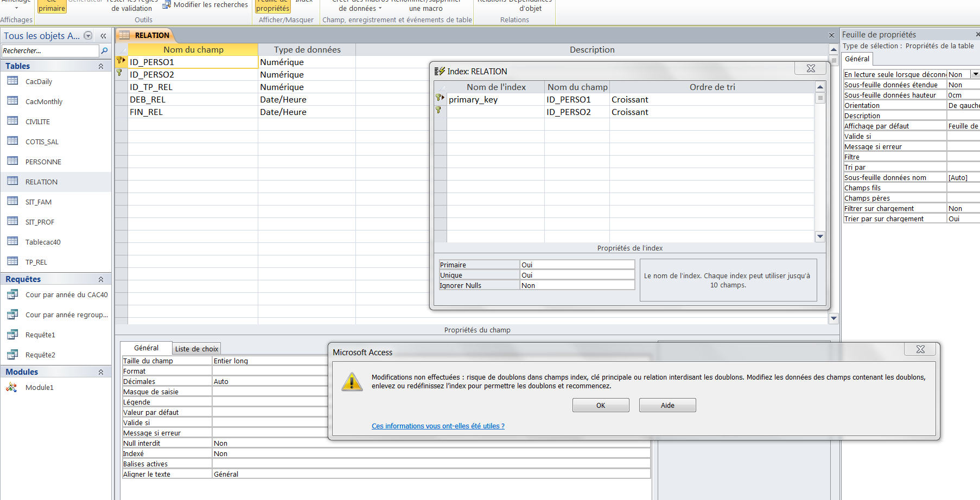Select the RELATION table in navigation pane
This screenshot has width=980, height=500.
pos(56,182)
